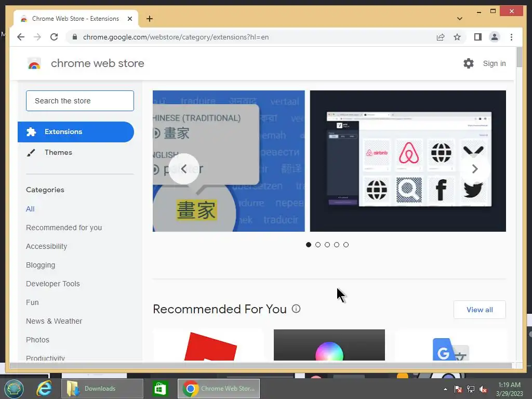The width and height of the screenshot is (532, 399).
Task: Open the Fun category
Action: (32, 302)
